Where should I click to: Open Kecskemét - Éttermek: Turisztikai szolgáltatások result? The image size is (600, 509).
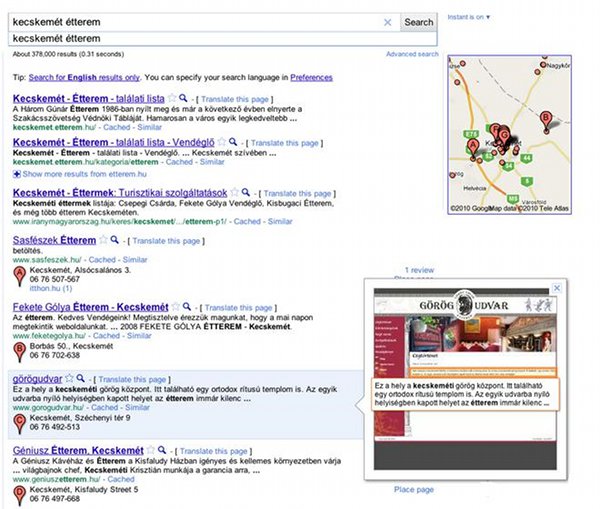tap(120, 193)
